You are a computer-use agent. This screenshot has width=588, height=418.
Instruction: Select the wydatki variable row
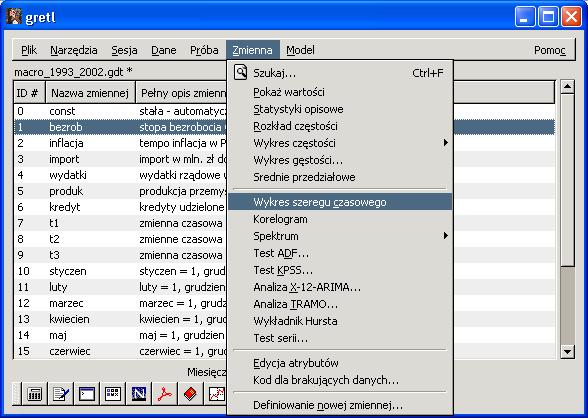(x=120, y=175)
